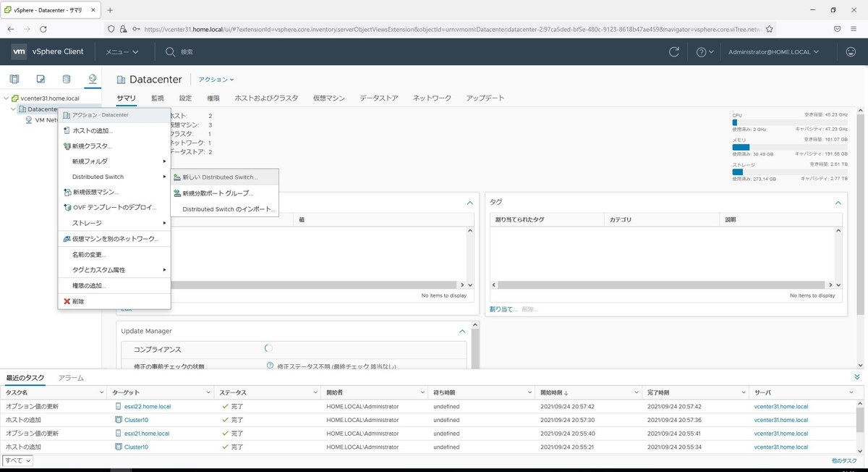Reload the browser page
Image resolution: width=868 pixels, height=472 pixels.
(43, 29)
